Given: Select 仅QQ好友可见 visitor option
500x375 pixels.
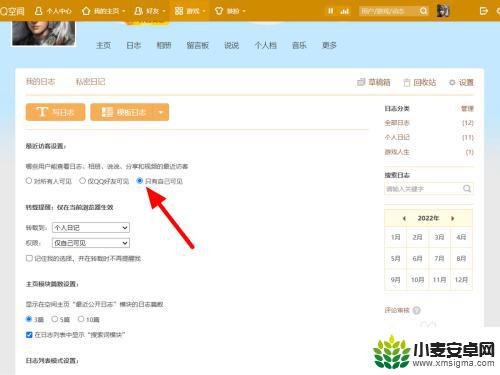Looking at the screenshot, I should coord(82,181).
